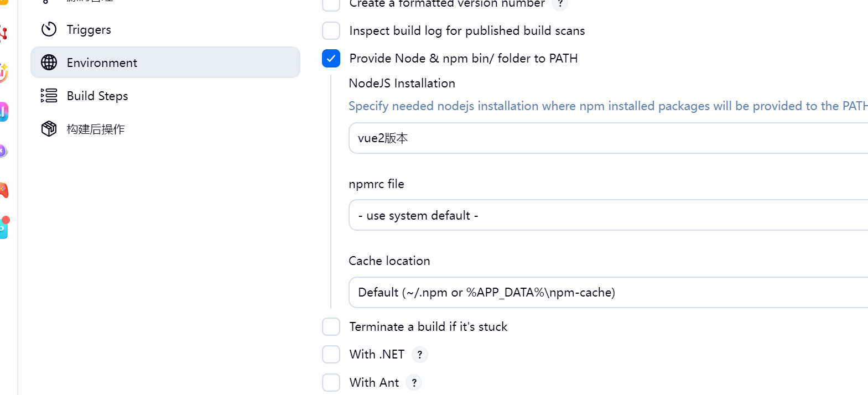The width and height of the screenshot is (868, 395).
Task: Enable Inspect build log for published scans
Action: tap(331, 31)
